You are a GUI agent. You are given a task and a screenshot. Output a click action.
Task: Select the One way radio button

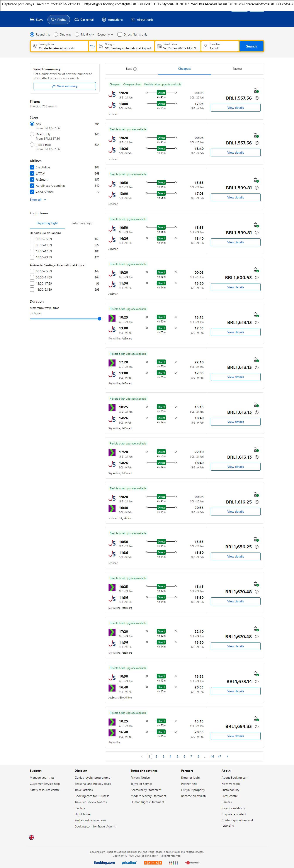tap(56, 34)
